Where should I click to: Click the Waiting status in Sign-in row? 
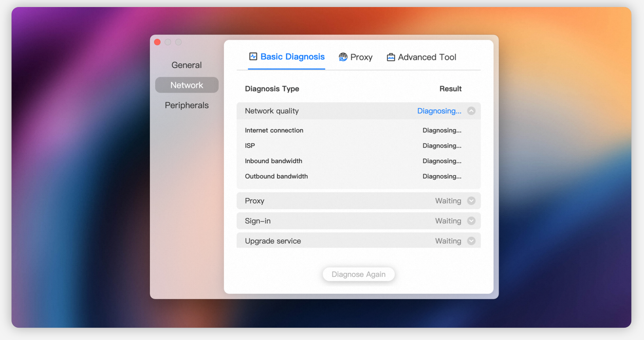tap(448, 221)
